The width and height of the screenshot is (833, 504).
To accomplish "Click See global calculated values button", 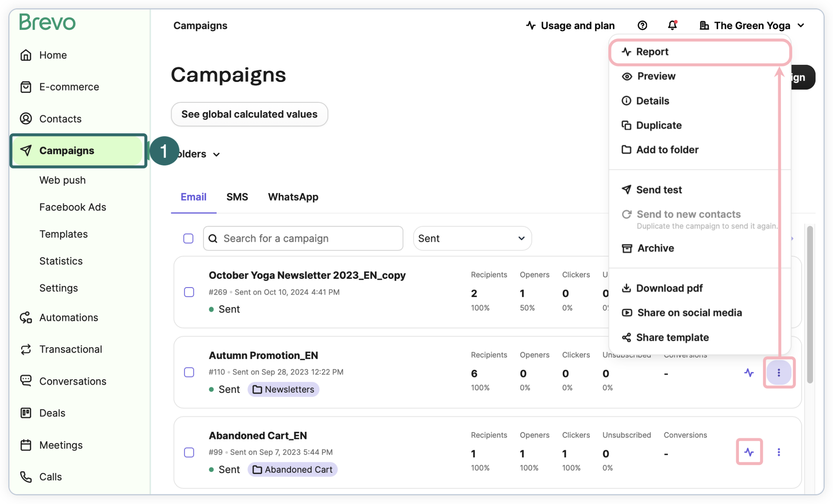I will pos(249,114).
